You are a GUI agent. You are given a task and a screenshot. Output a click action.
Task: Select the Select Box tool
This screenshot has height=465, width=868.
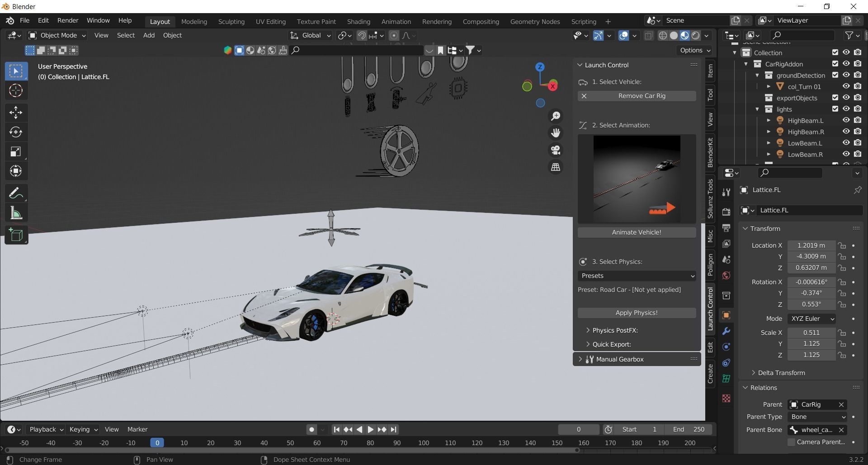click(16, 71)
